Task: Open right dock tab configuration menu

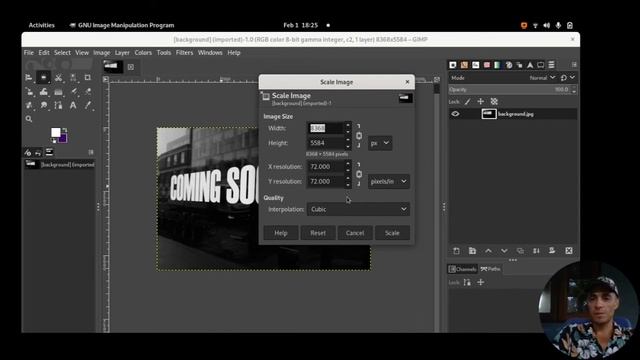Action: [x=574, y=65]
